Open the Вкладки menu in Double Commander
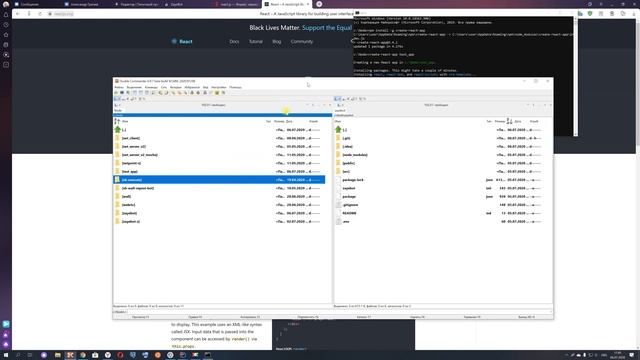 [x=176, y=87]
